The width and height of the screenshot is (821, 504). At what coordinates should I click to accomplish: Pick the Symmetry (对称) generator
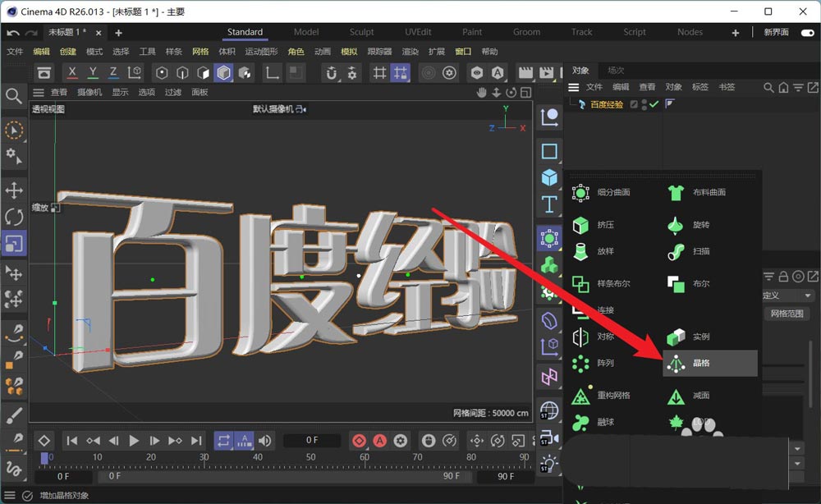[594, 337]
